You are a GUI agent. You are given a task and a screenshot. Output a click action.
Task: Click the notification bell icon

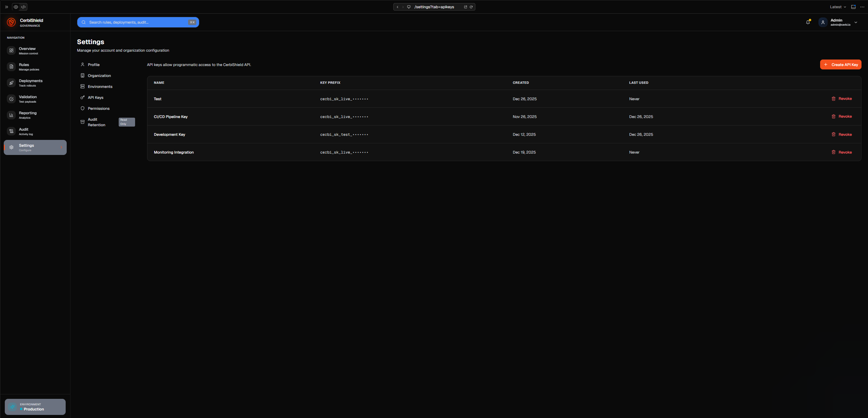tap(808, 22)
